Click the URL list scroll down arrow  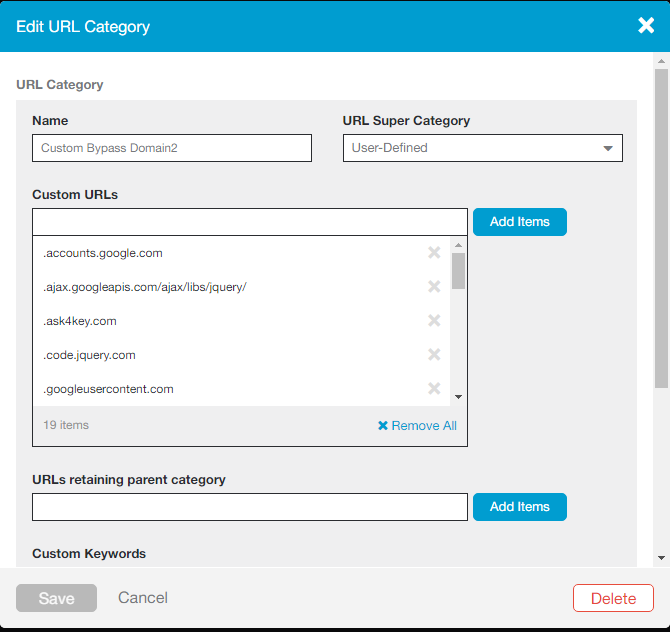[458, 397]
